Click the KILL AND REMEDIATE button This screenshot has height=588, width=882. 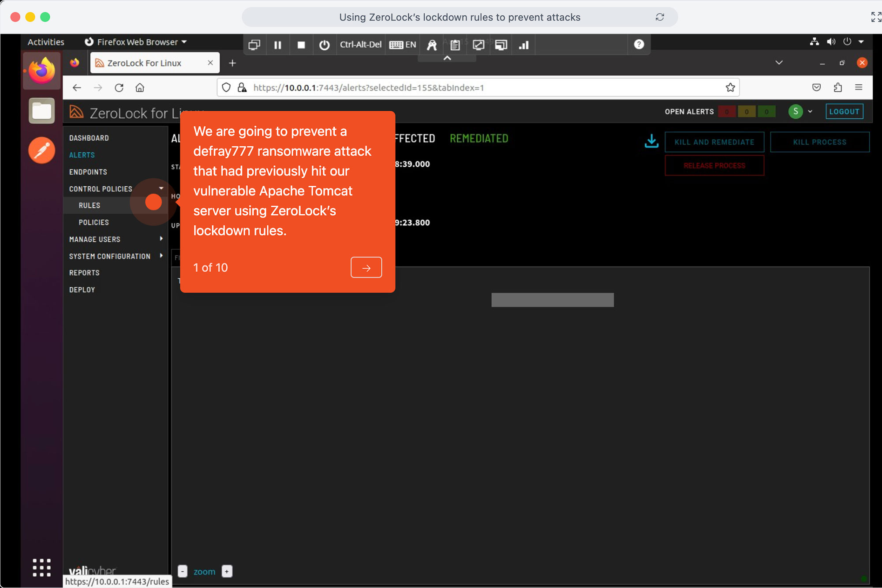pos(714,142)
